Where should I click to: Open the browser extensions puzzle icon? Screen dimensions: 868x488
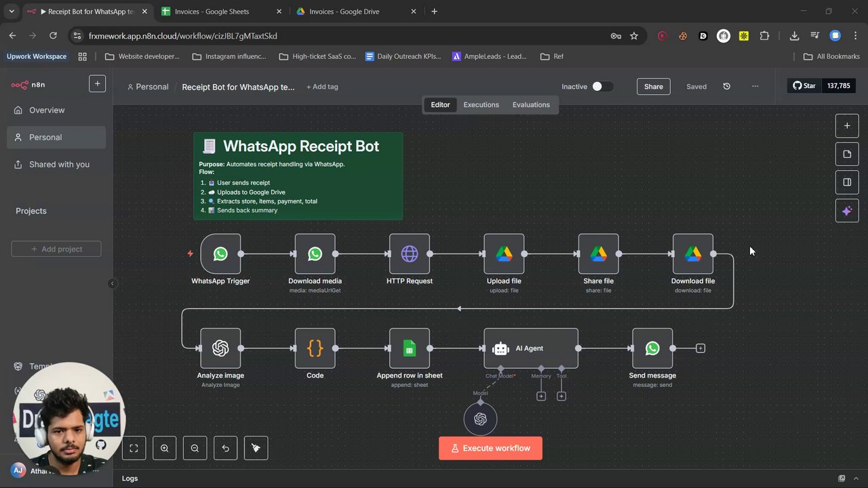[764, 36]
